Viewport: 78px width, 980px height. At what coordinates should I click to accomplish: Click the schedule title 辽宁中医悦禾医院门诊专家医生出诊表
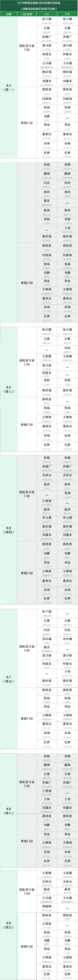coord(39,3)
